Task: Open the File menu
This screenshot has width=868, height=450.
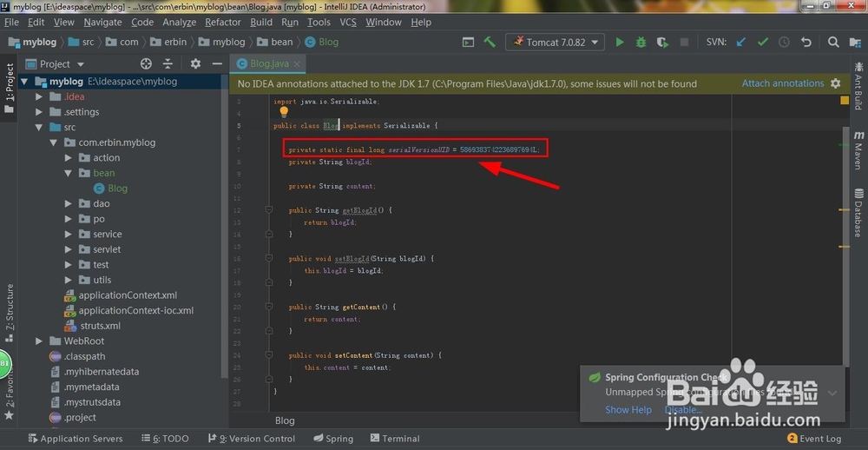Action: pyautogui.click(x=11, y=23)
